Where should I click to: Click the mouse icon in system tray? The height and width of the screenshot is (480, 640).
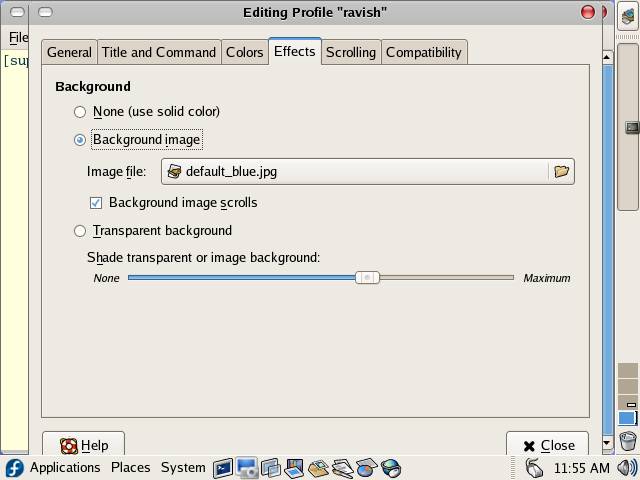(534, 468)
